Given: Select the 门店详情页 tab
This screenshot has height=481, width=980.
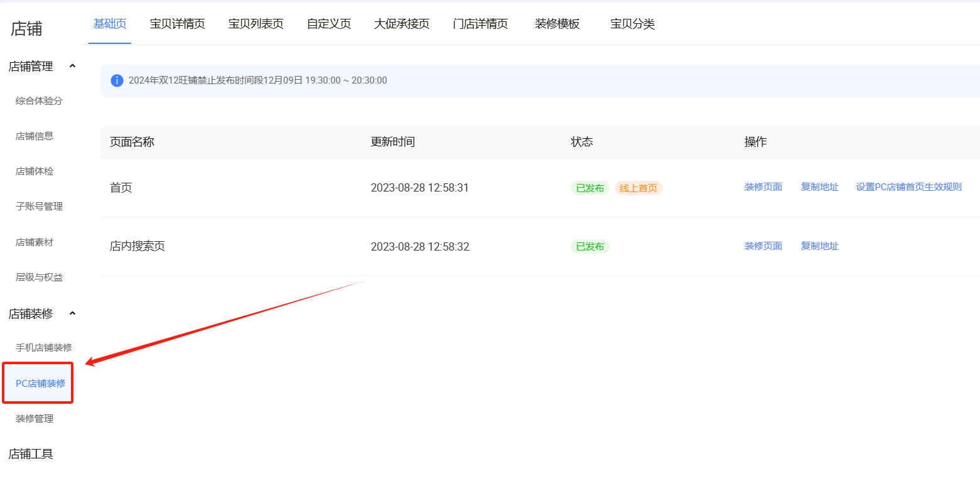Looking at the screenshot, I should [480, 24].
